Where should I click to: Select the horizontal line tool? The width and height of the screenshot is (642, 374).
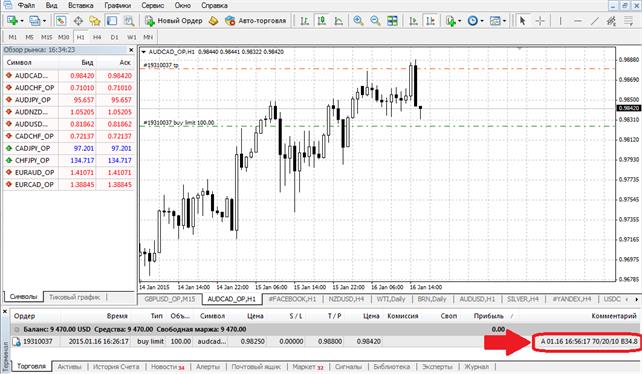click(578, 20)
